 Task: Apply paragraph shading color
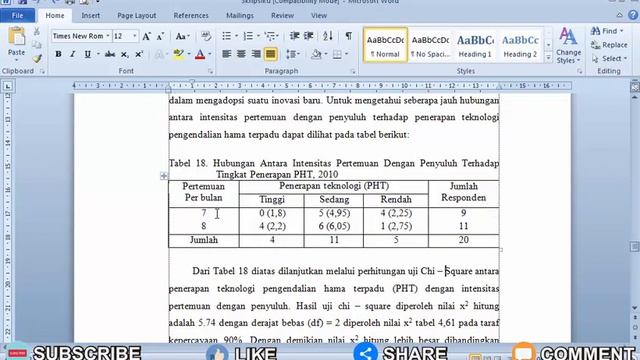pos(316,54)
